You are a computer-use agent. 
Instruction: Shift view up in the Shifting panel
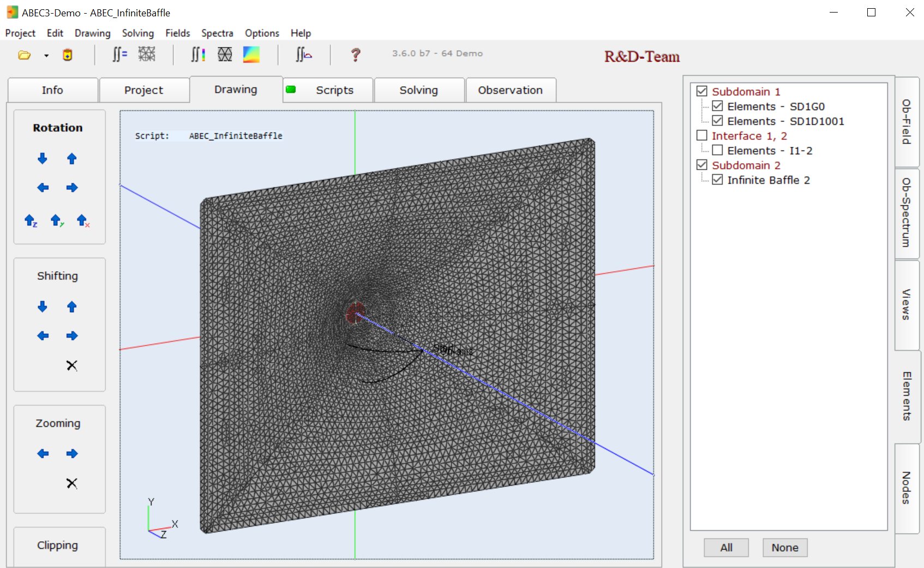pos(72,307)
